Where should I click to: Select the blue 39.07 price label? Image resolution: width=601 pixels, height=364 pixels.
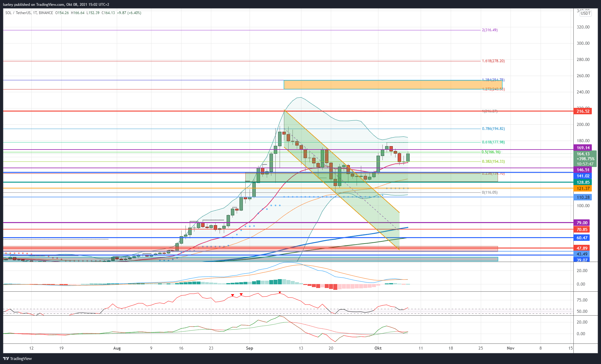tap(582, 260)
